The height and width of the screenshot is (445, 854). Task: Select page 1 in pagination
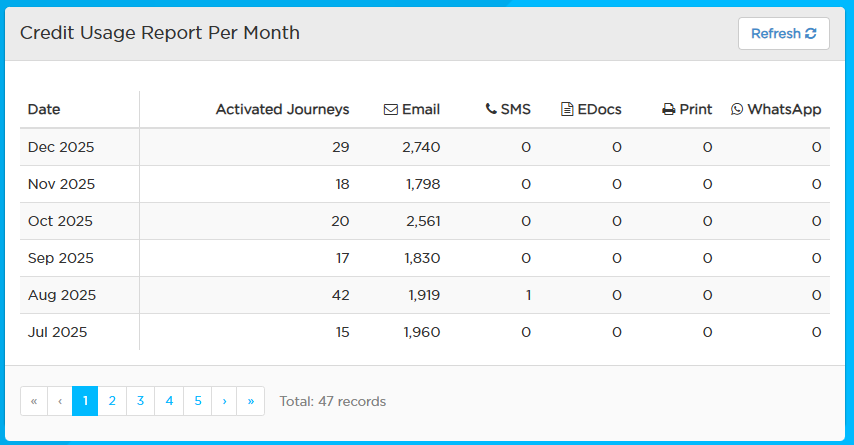pos(85,401)
